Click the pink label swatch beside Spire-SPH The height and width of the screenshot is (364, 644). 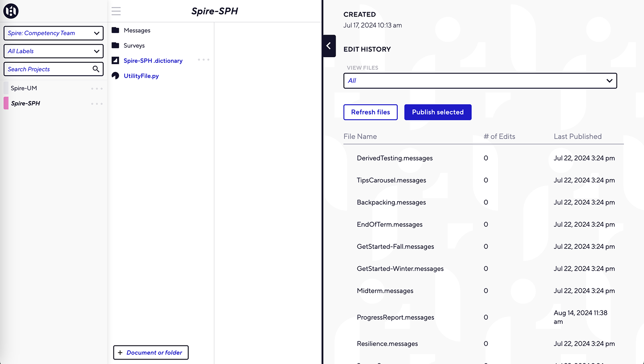point(6,103)
